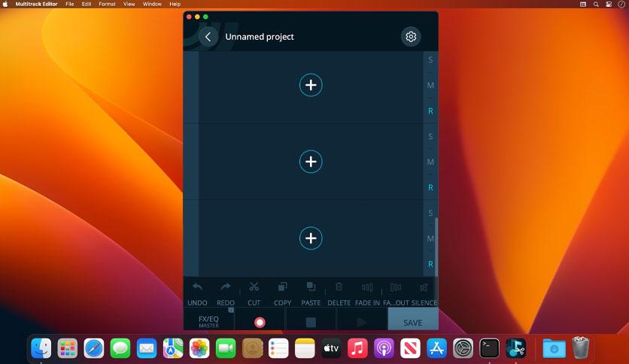Open the Format menu

click(x=107, y=4)
